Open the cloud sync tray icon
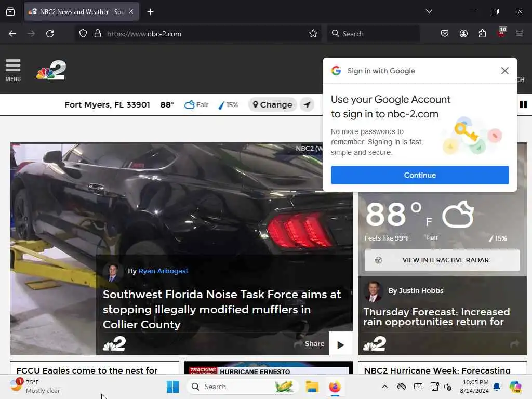The height and width of the screenshot is (399, 532). tap(402, 387)
